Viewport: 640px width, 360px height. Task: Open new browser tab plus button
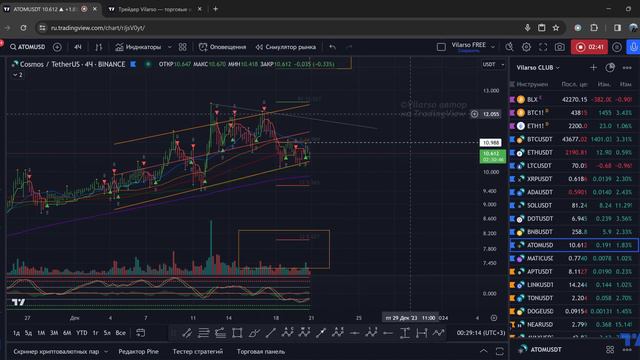216,9
